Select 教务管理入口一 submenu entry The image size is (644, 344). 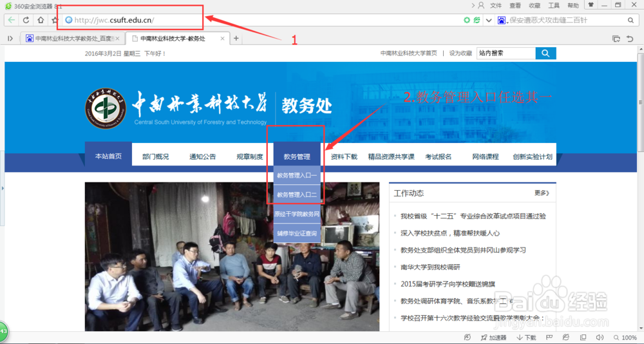click(297, 175)
